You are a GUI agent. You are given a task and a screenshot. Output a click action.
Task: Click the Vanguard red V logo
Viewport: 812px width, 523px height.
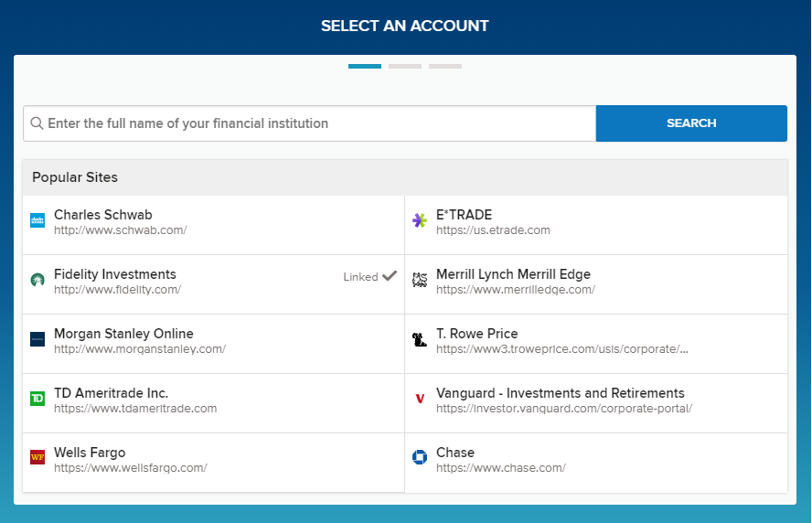(420, 399)
